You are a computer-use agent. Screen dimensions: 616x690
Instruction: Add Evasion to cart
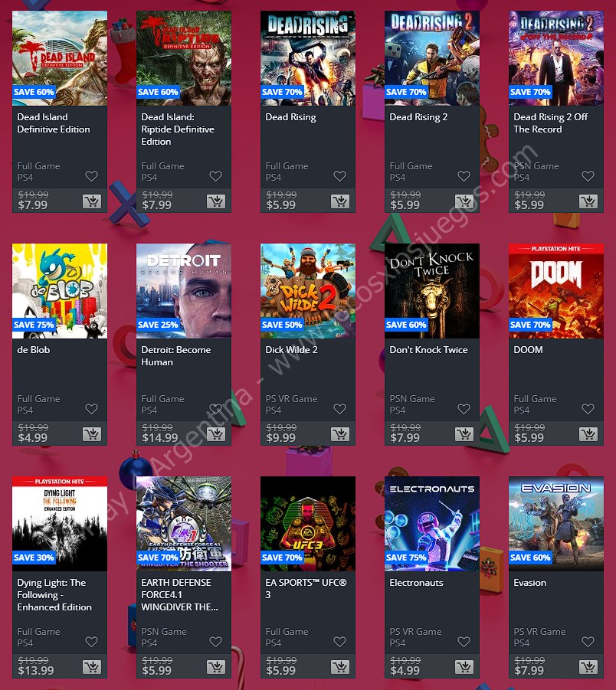coord(588,667)
